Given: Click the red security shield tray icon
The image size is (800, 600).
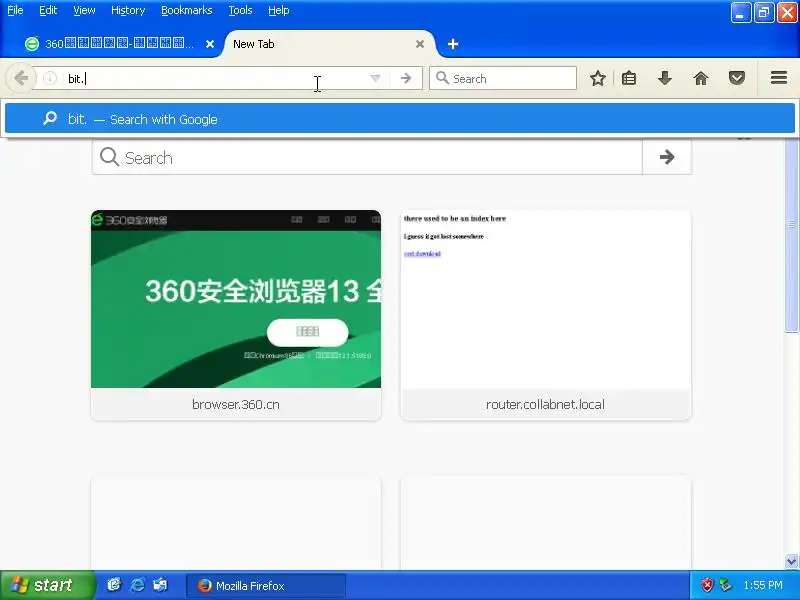Looking at the screenshot, I should point(707,585).
